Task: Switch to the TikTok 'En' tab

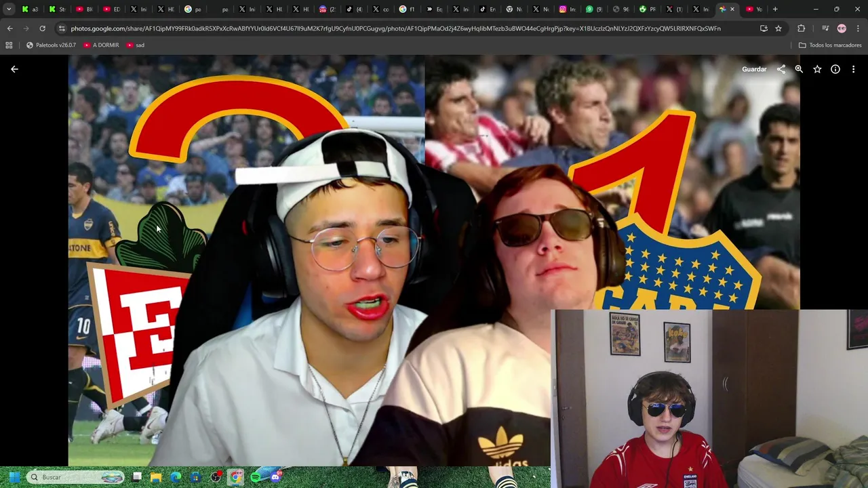Action: pos(488,9)
